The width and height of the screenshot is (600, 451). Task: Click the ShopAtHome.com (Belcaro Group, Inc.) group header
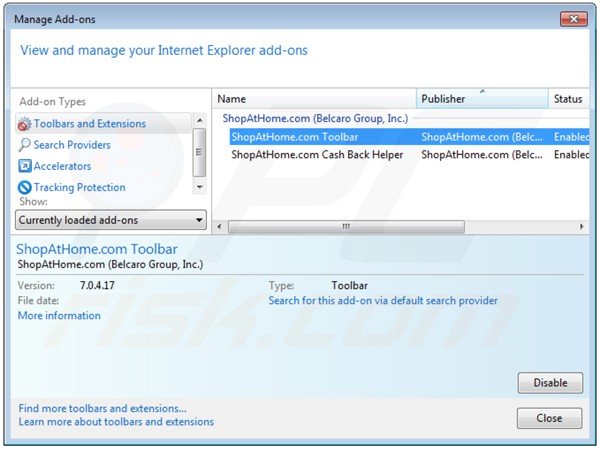tap(315, 119)
